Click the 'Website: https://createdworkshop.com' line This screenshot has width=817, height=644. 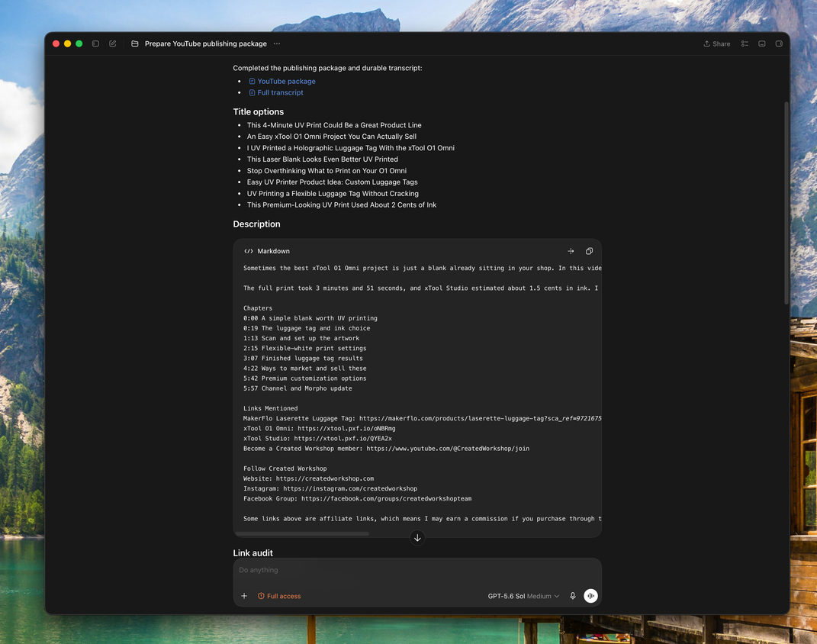[308, 479]
